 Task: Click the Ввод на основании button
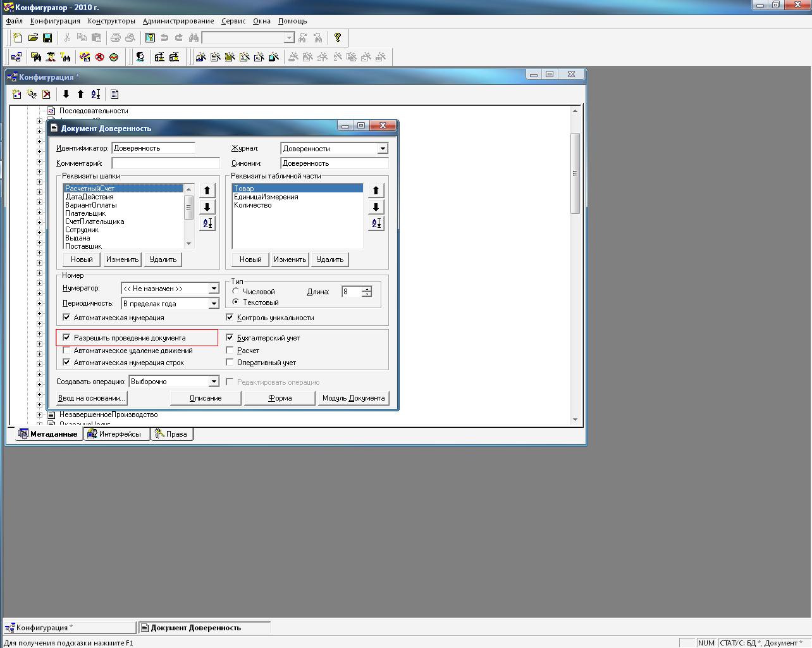[x=92, y=398]
